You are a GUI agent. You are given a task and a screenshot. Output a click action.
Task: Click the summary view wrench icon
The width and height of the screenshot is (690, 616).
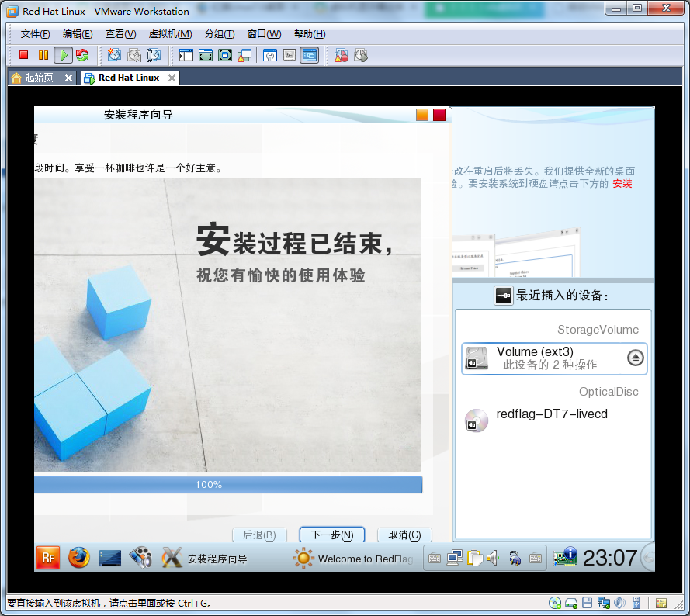(270, 55)
